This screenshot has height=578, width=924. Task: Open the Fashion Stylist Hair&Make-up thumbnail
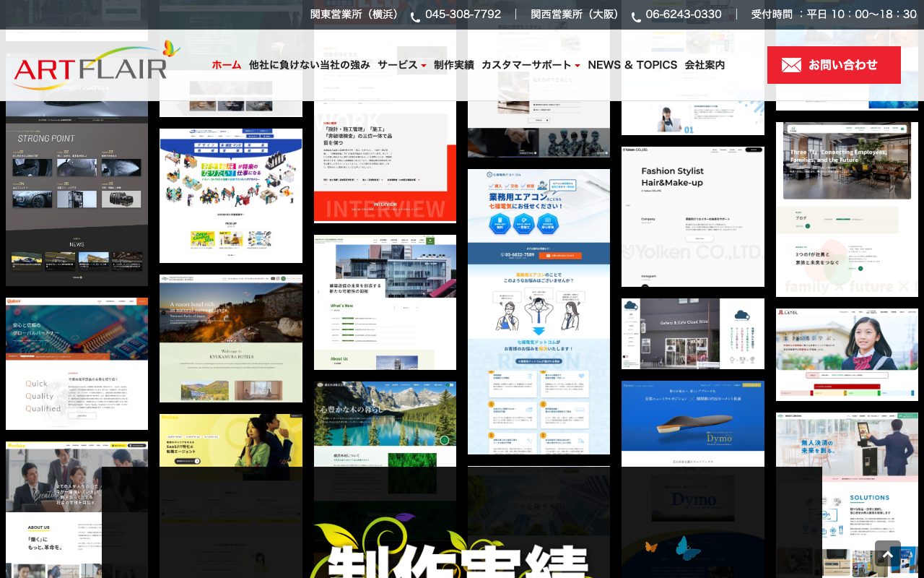693,217
